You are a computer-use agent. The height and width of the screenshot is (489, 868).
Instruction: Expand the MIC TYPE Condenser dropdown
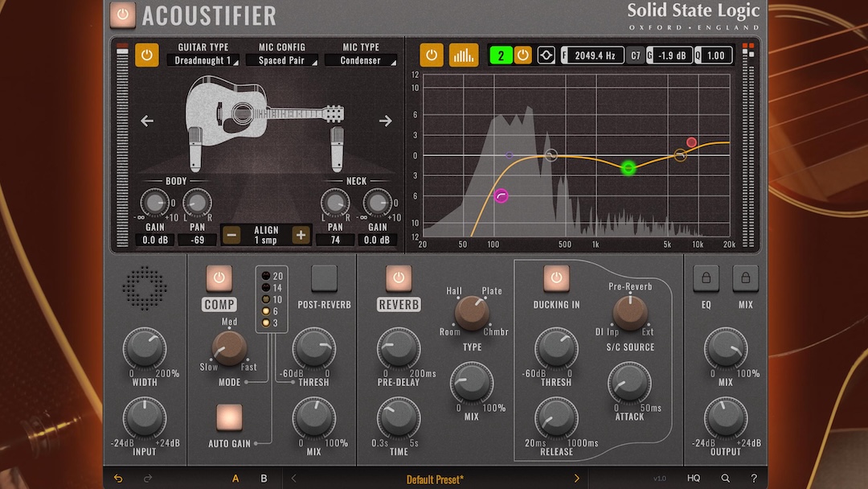click(x=361, y=59)
